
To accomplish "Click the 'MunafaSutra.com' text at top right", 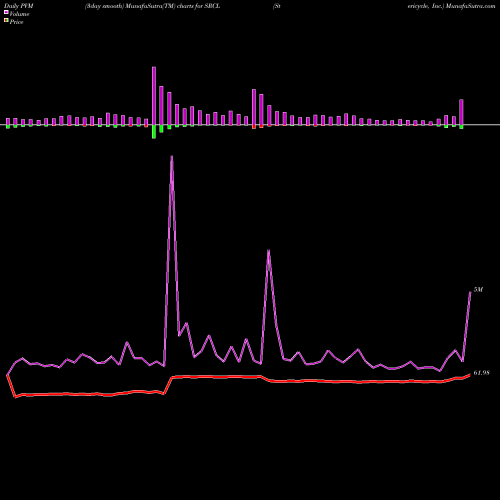I will point(470,6).
